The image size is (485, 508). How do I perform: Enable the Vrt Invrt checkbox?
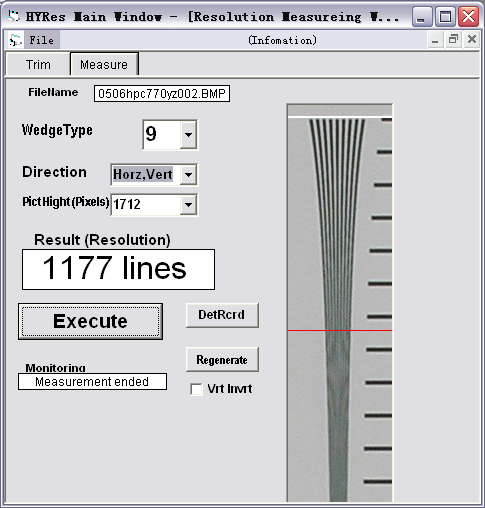click(x=196, y=389)
